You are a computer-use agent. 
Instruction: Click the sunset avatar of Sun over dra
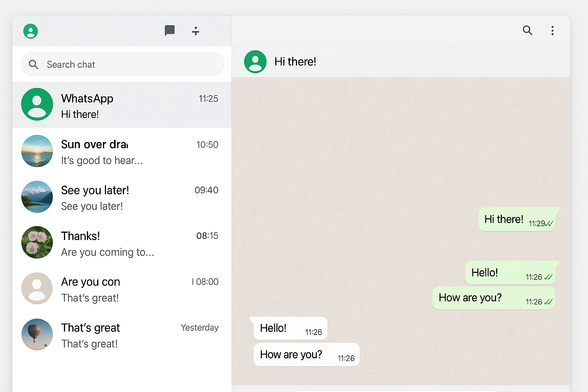(37, 151)
